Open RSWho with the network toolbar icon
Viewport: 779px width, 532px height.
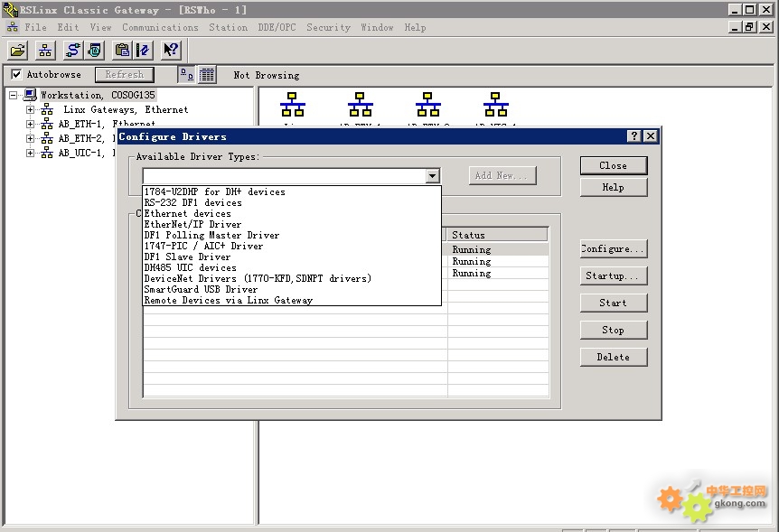tap(45, 50)
